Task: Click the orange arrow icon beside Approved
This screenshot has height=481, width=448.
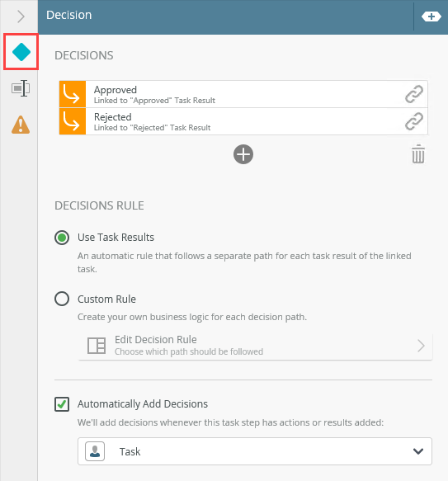Action: coord(73,94)
